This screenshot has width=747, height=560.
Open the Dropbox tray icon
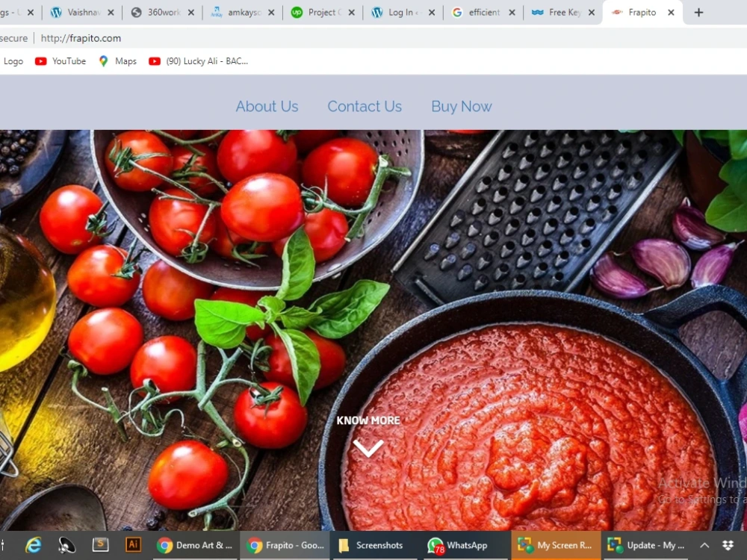click(728, 545)
